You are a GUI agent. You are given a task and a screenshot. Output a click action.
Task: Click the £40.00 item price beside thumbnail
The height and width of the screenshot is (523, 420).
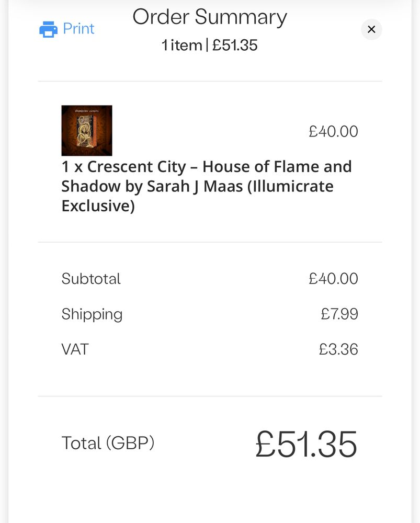click(x=333, y=131)
